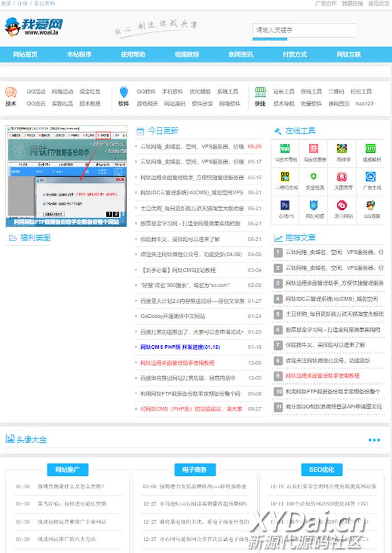Go to 视频教程 in navigation bar

click(x=186, y=55)
